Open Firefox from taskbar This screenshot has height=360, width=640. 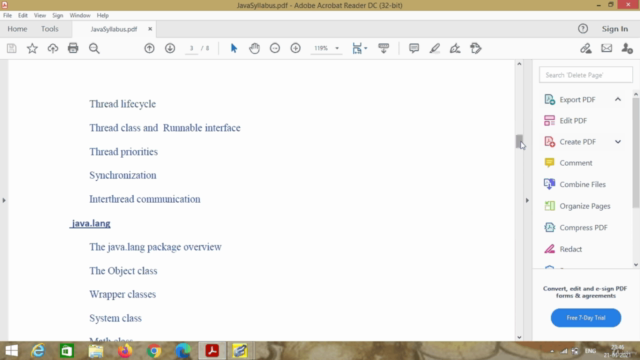coord(125,351)
